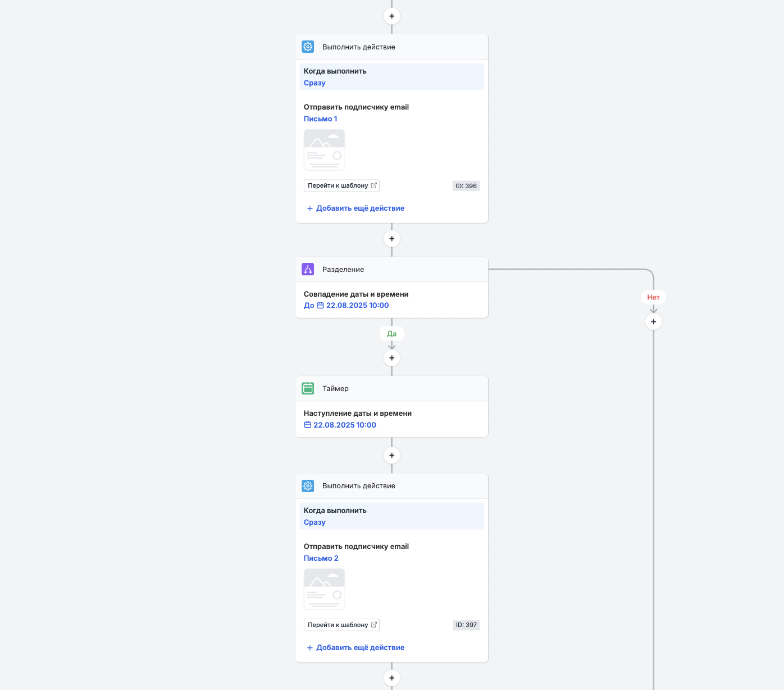
Task: Click the Письмо 1 email preview thumbnail
Action: click(324, 149)
